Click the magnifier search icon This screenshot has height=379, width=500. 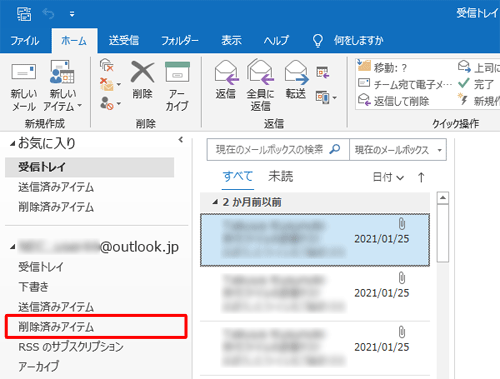(335, 149)
